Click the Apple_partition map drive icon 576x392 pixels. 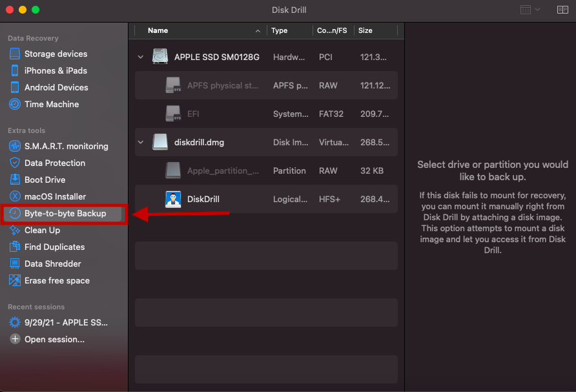173,171
